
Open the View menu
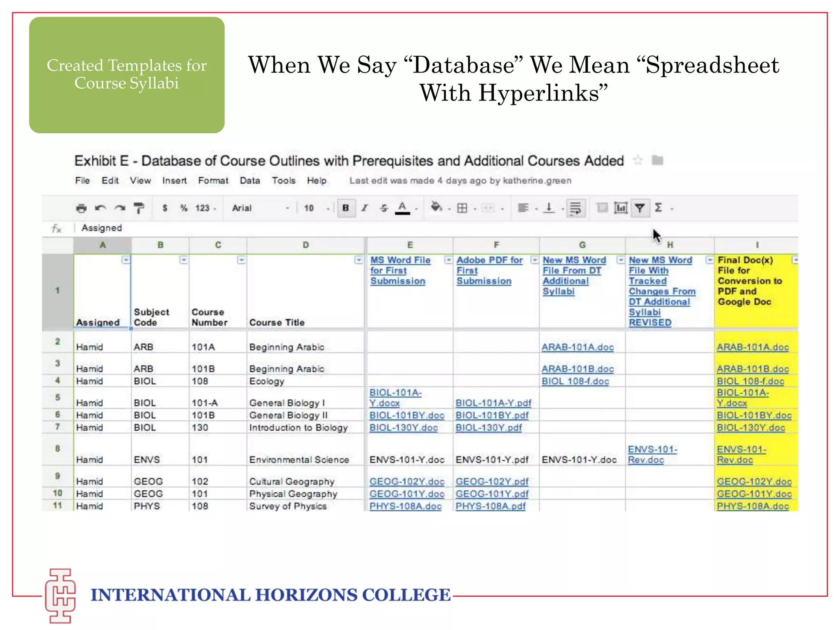tap(140, 180)
